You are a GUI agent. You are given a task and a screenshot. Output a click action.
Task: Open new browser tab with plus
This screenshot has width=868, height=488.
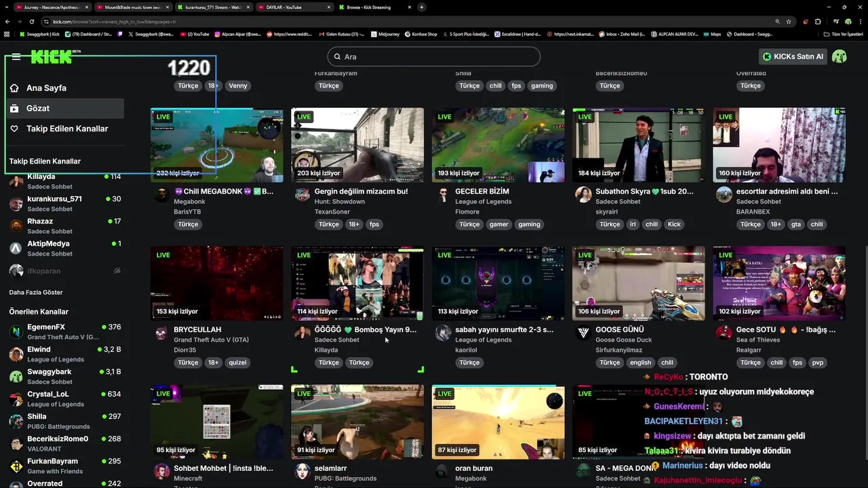pyautogui.click(x=422, y=7)
